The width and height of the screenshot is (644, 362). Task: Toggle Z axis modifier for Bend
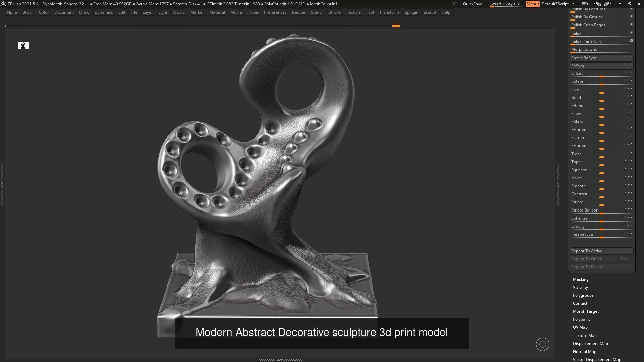(x=631, y=96)
